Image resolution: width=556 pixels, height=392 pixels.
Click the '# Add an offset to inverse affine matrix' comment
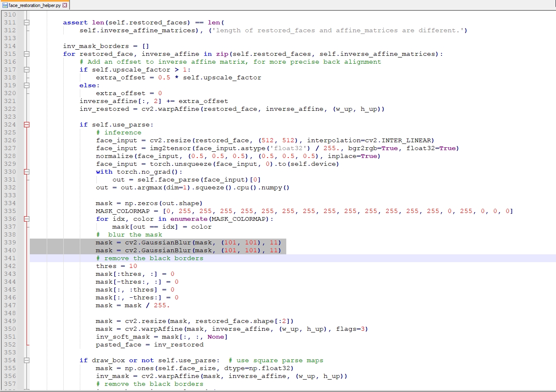(x=230, y=62)
